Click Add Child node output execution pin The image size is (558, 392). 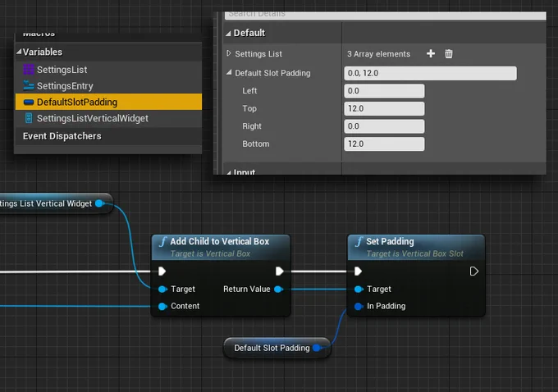(x=279, y=271)
